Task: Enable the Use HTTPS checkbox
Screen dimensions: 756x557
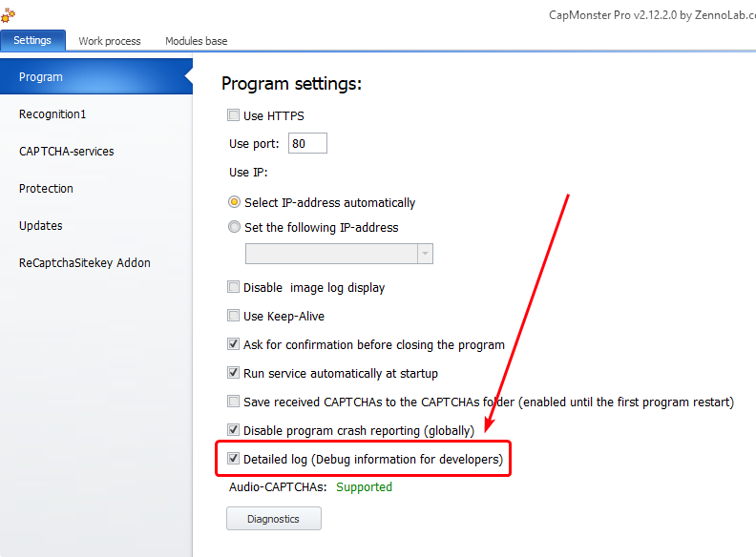Action: (x=234, y=116)
